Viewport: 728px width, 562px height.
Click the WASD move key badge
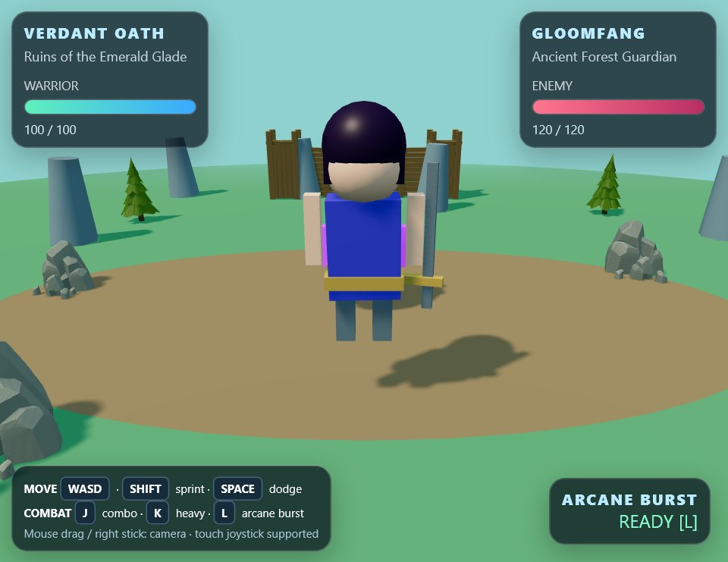85,488
